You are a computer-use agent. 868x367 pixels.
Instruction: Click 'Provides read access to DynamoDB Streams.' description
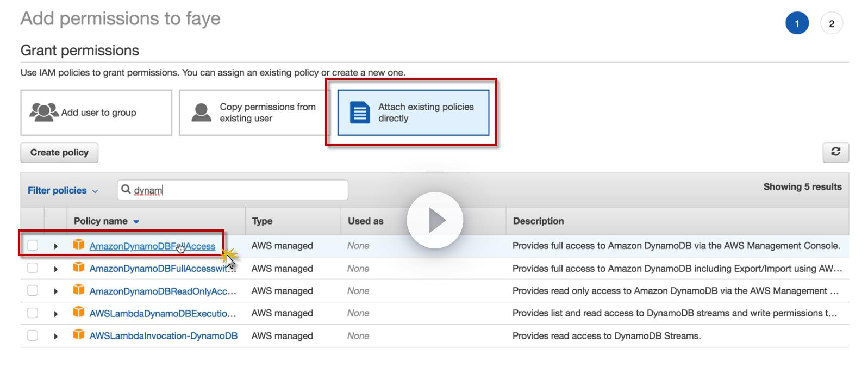tap(607, 336)
